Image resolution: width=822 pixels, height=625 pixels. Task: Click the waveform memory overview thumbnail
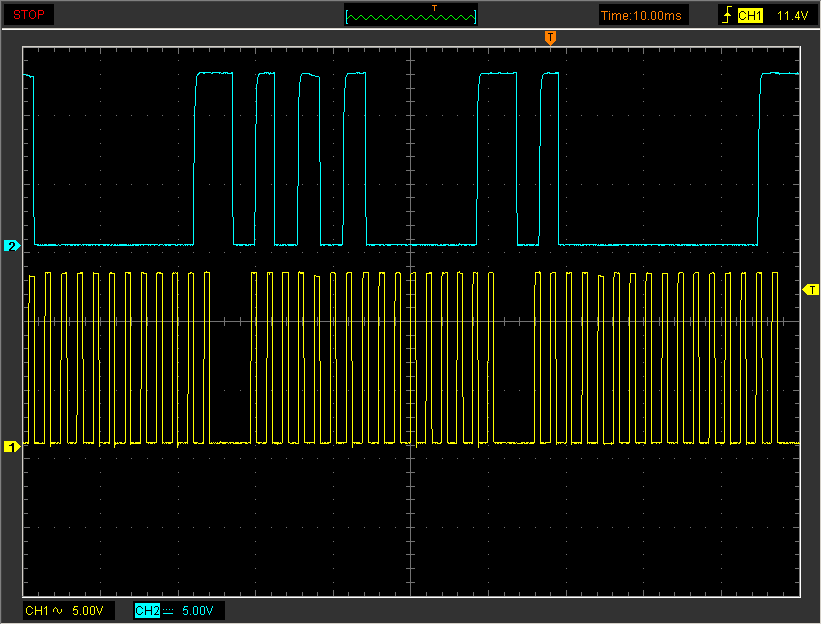pyautogui.click(x=411, y=16)
